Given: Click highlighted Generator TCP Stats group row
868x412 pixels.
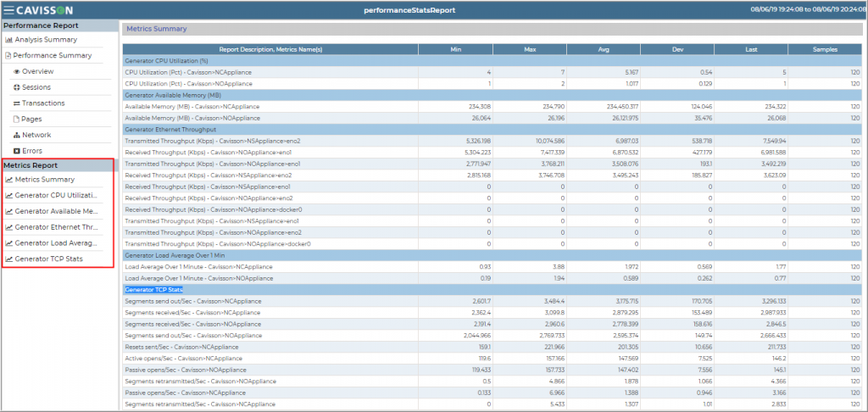Looking at the screenshot, I should 492,290.
